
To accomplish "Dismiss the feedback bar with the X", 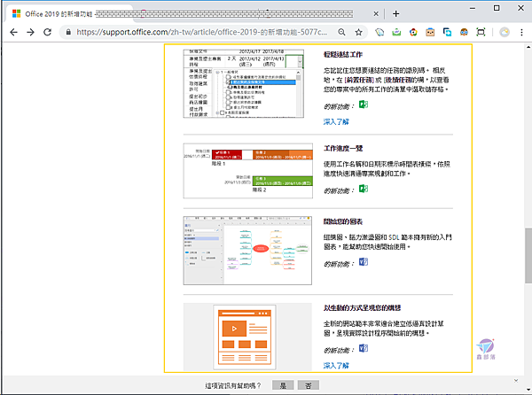I will point(516,381).
